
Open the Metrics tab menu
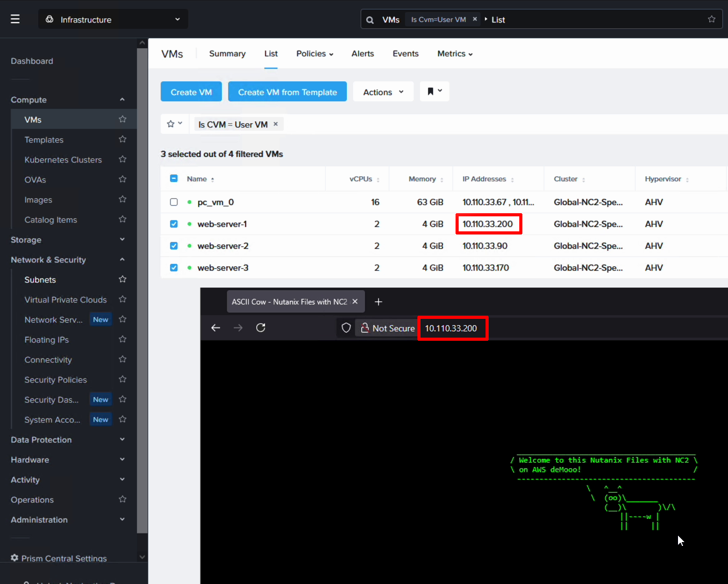pos(455,53)
